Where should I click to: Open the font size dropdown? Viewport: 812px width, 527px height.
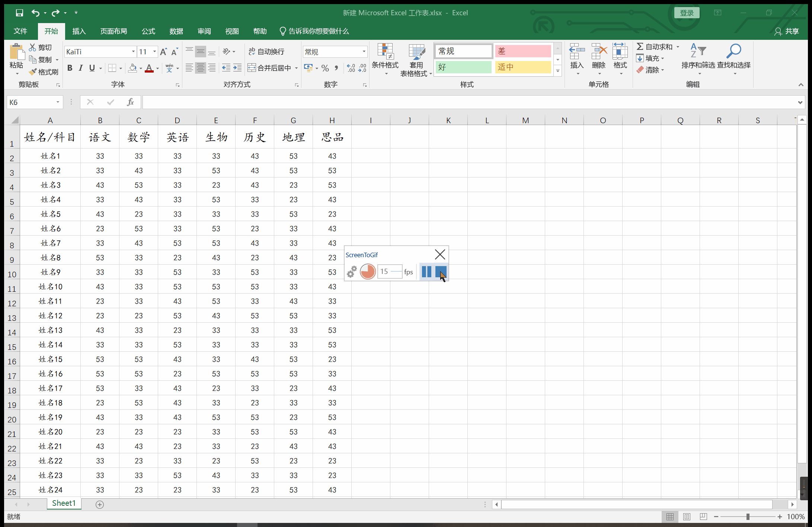(x=154, y=52)
